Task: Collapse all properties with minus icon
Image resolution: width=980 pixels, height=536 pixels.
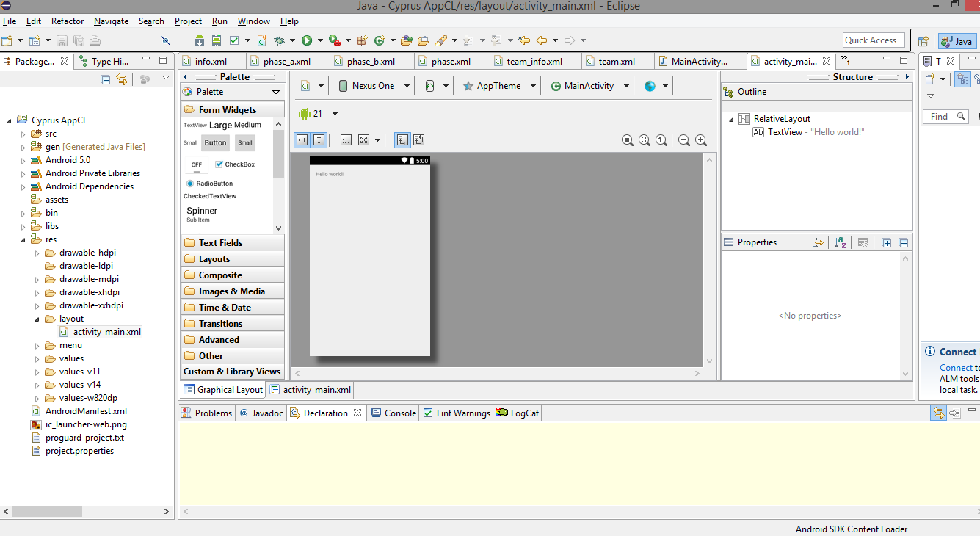Action: pos(904,242)
